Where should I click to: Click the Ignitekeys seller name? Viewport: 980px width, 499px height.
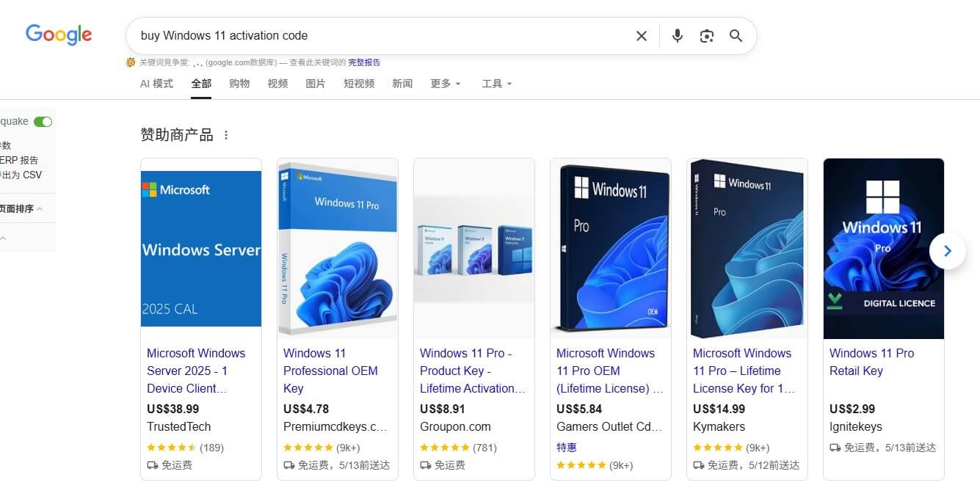tap(856, 426)
